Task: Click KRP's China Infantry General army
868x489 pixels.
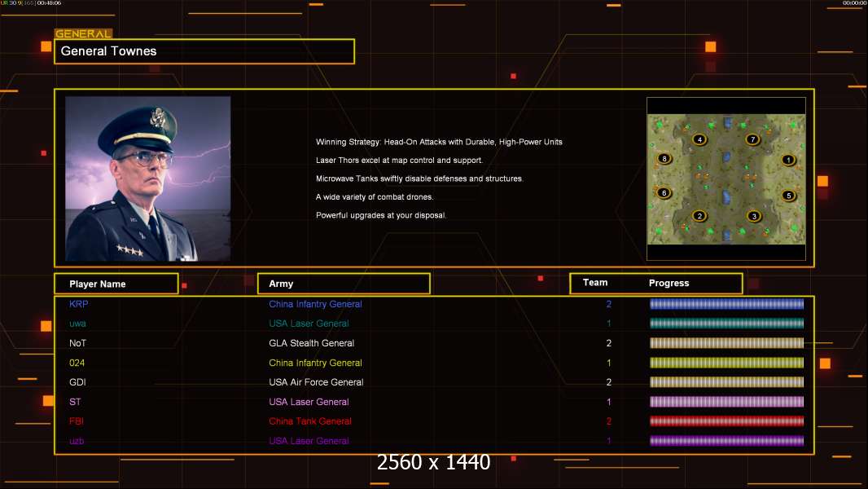Action: coord(316,304)
